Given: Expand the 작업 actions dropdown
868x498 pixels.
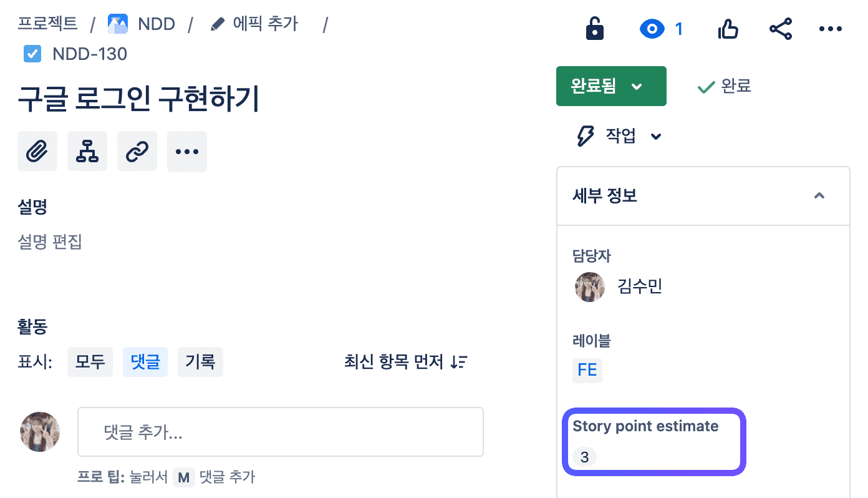Looking at the screenshot, I should [620, 136].
